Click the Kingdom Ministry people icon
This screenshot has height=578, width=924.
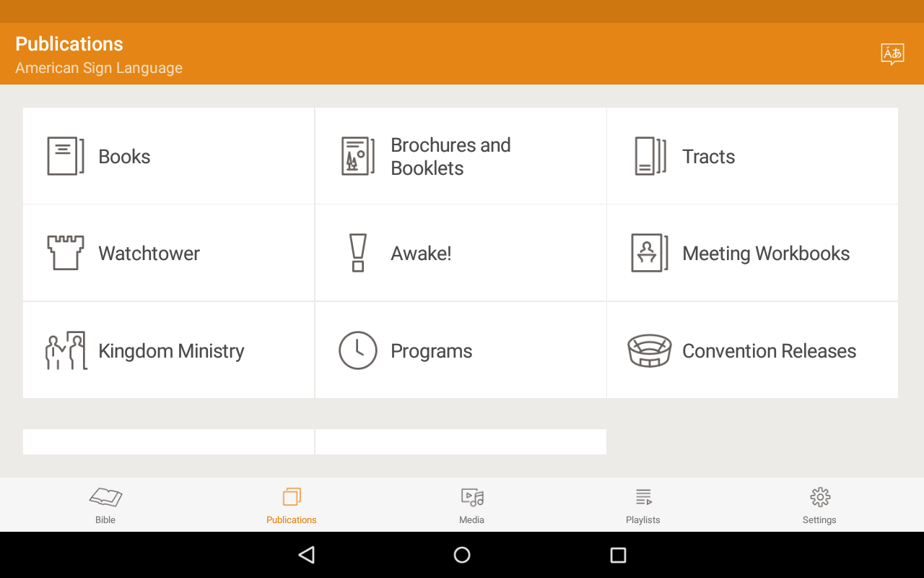click(66, 350)
